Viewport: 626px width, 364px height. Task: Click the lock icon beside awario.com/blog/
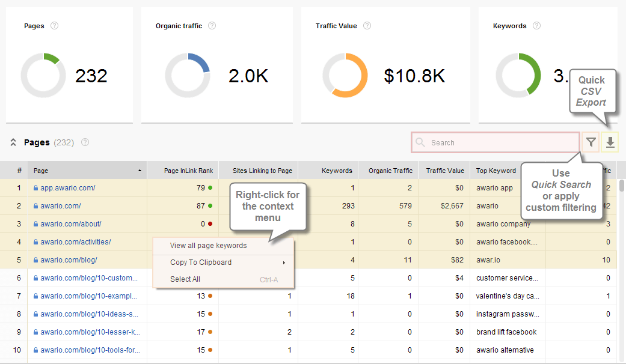point(35,260)
